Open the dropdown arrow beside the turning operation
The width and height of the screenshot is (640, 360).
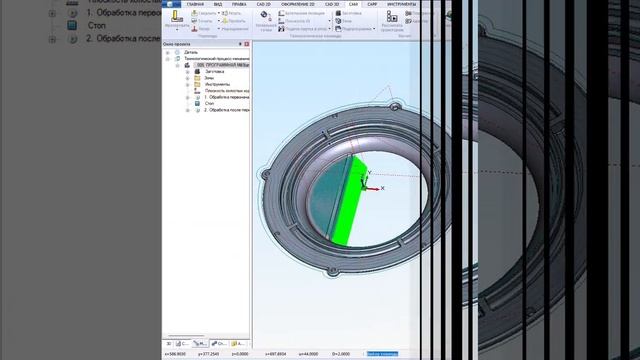coord(219,21)
